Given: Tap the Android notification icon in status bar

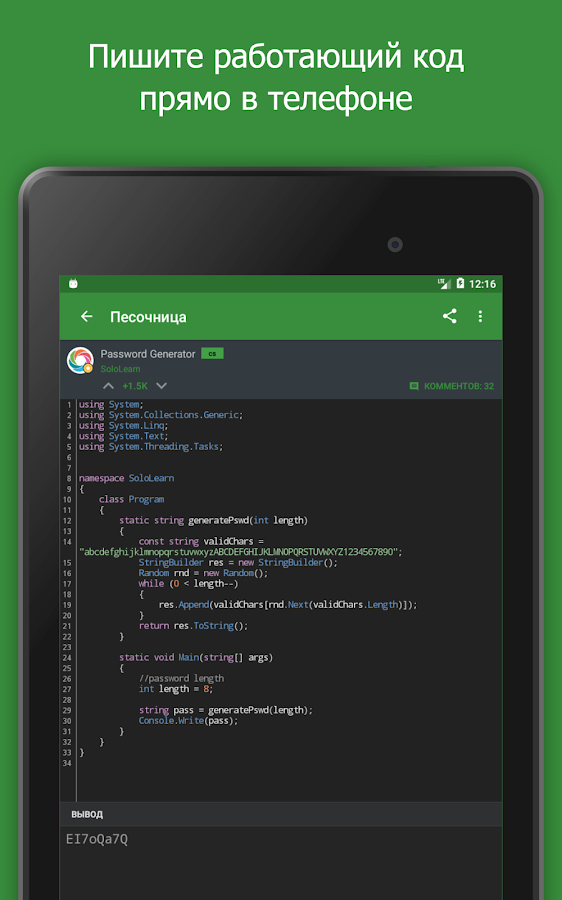Looking at the screenshot, I should [73, 284].
